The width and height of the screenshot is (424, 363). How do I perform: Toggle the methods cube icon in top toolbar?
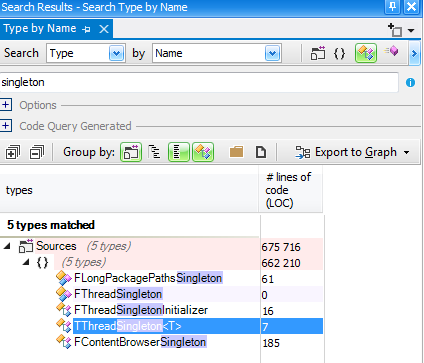[391, 51]
